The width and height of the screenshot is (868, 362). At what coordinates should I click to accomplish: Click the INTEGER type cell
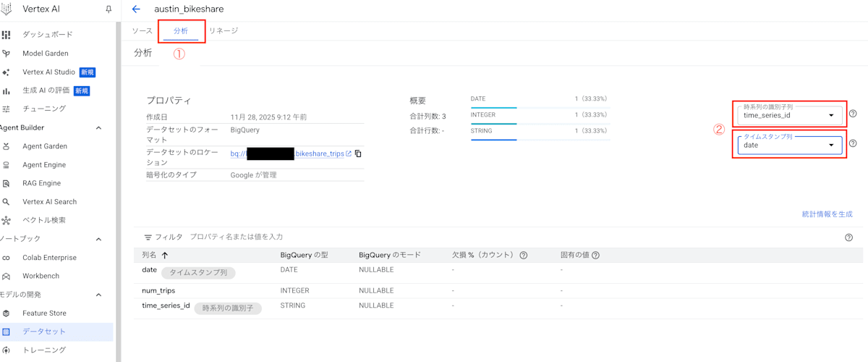pyautogui.click(x=294, y=290)
